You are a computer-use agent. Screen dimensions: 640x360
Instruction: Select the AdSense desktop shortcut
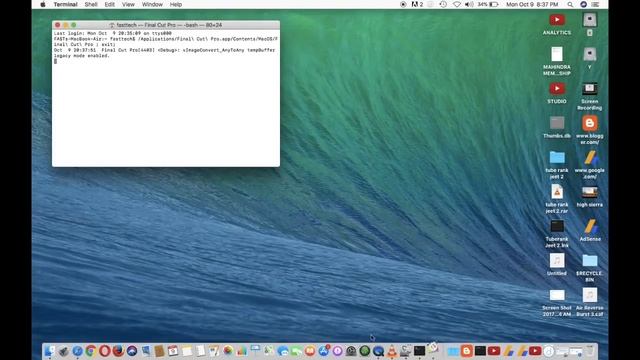(589, 230)
